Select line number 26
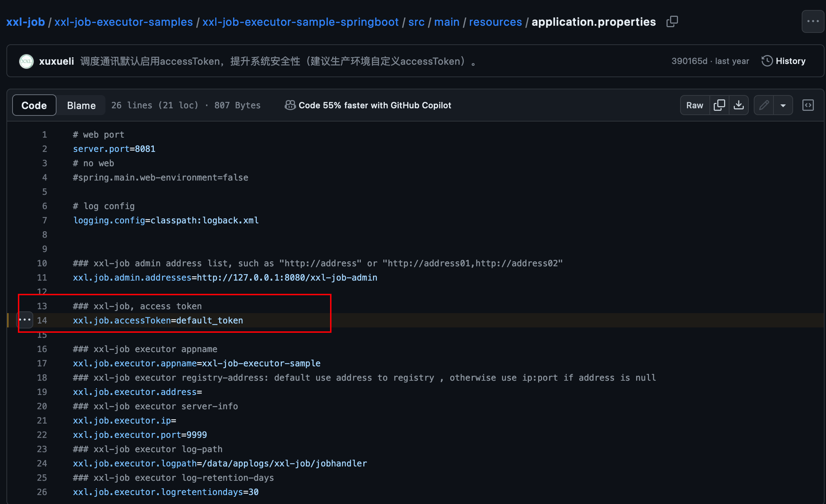 42,492
